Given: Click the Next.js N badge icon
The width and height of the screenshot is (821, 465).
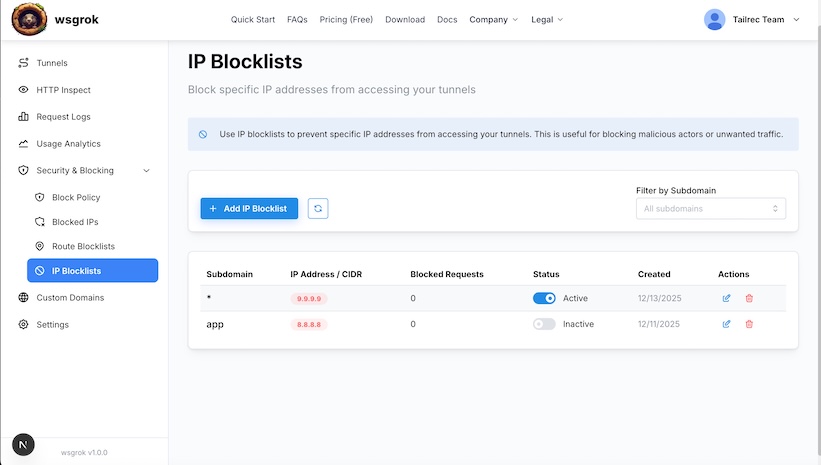Looking at the screenshot, I should click(23, 445).
